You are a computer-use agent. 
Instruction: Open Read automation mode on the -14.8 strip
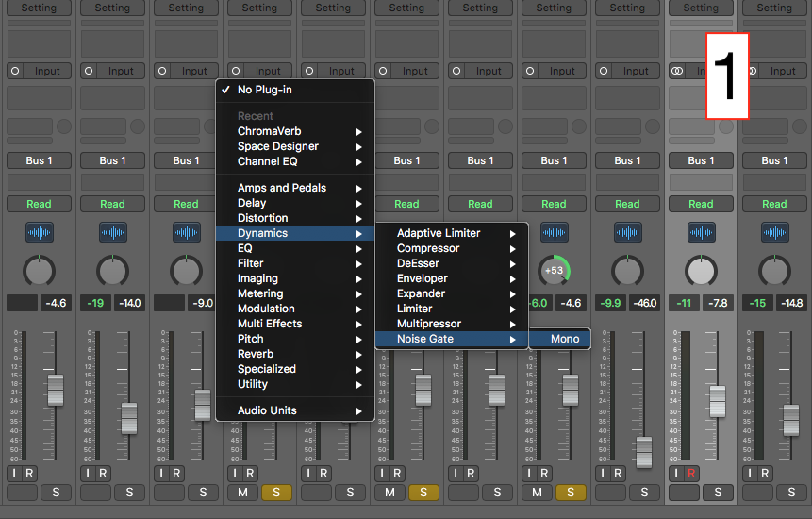[x=774, y=204]
